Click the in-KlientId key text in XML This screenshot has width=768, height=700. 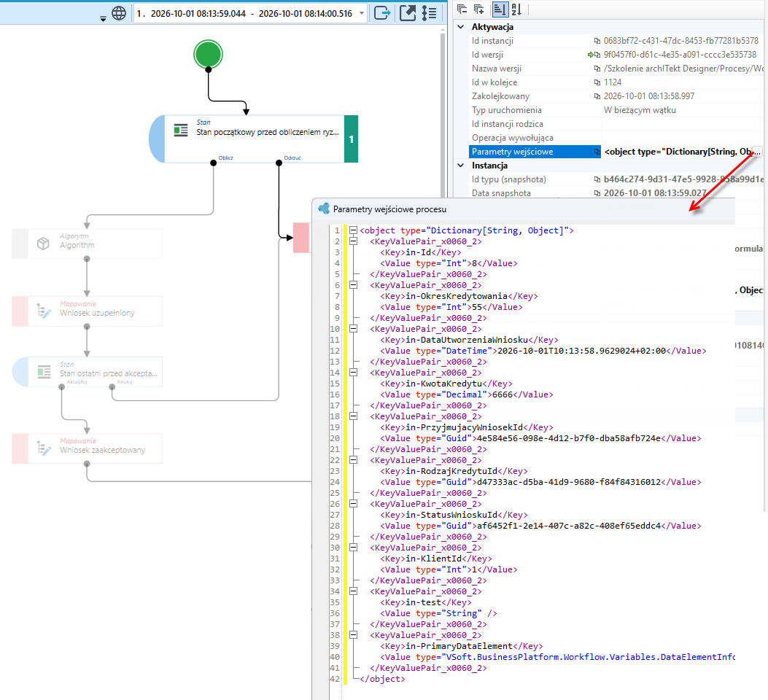pyautogui.click(x=434, y=559)
